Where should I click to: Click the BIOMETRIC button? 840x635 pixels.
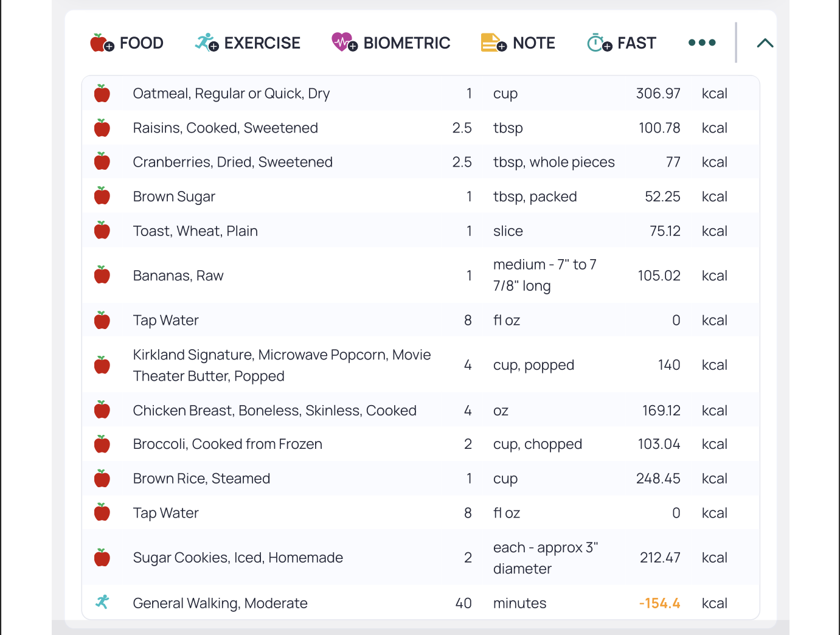(391, 43)
